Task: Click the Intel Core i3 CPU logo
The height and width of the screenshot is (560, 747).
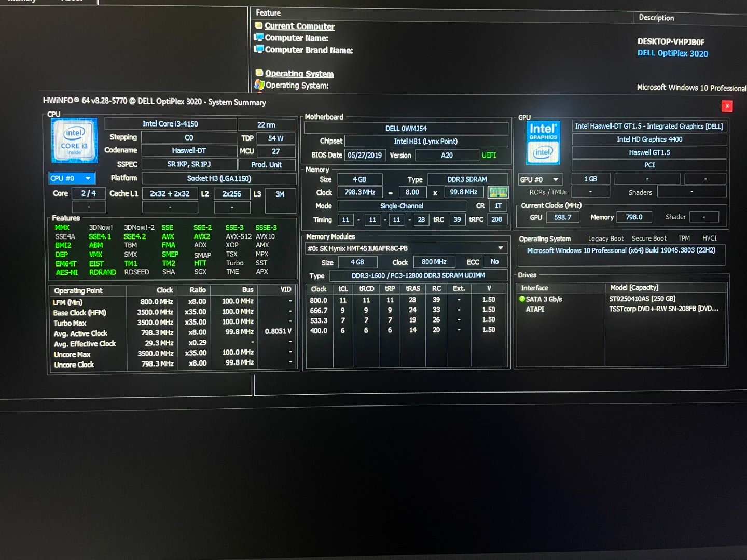Action: 74,141
